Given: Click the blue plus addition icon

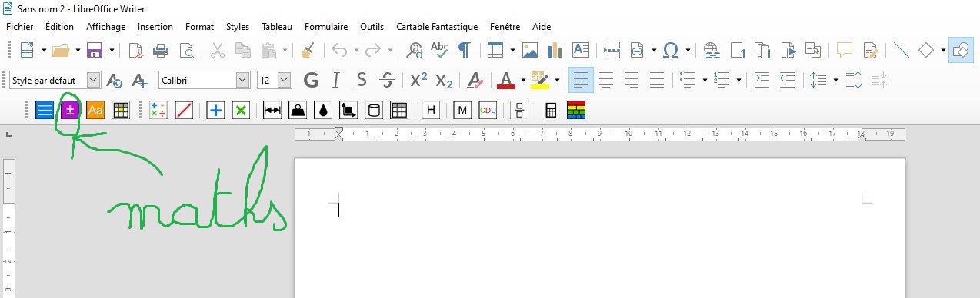Looking at the screenshot, I should (216, 110).
